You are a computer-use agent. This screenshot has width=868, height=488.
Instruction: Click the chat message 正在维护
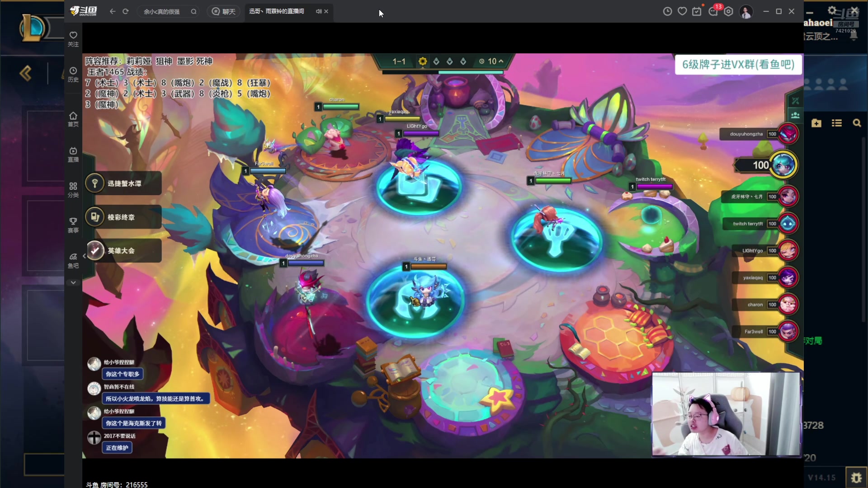pos(117,448)
